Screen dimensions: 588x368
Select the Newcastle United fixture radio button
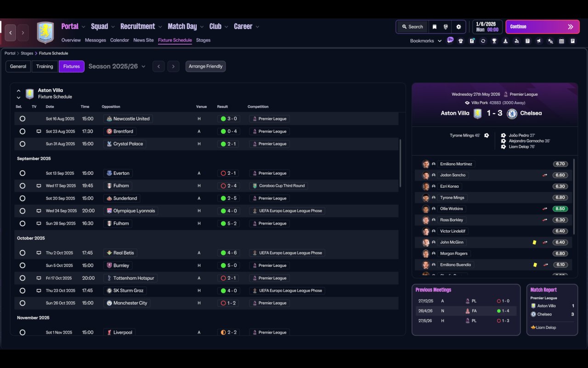click(x=23, y=119)
